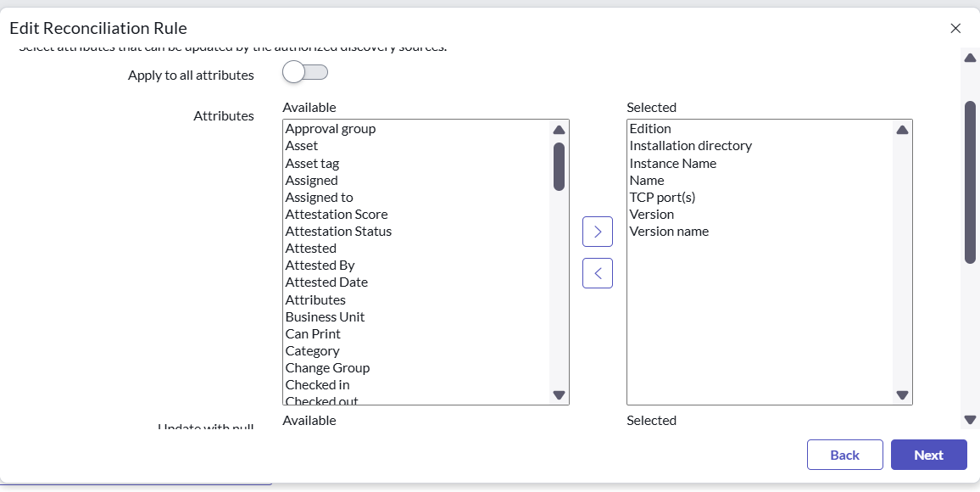Select Asset tag in the Available list
This screenshot has width=980, height=492.
pyautogui.click(x=313, y=163)
